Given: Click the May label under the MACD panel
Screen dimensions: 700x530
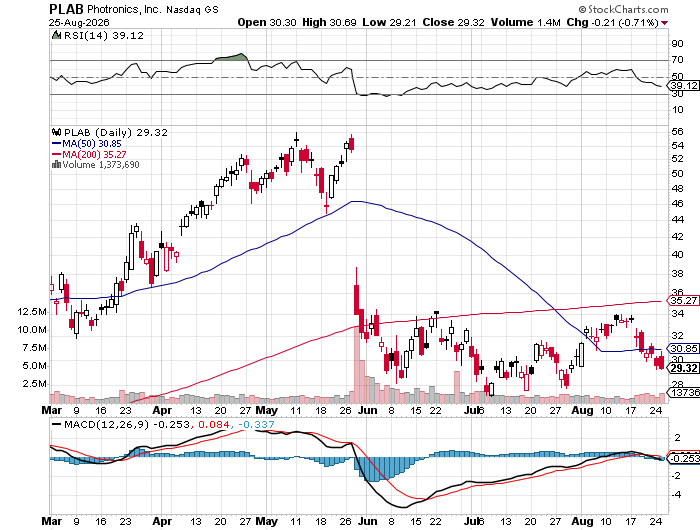Looking at the screenshot, I should pyautogui.click(x=267, y=521).
